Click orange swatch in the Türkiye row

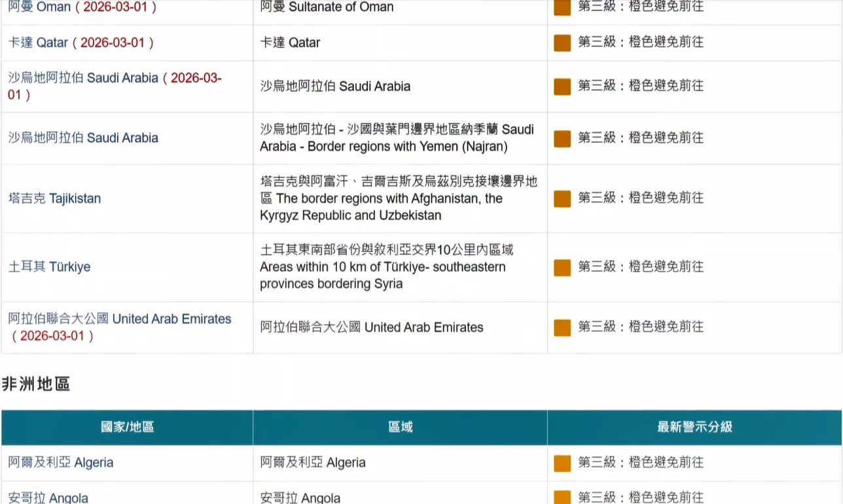562,267
